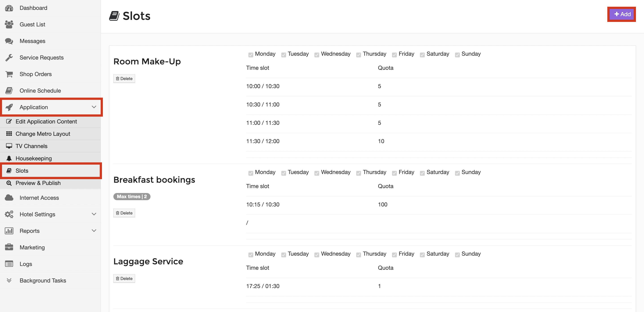644x312 pixels.
Task: Click the Marketing briefcase icon
Action: pos(9,247)
